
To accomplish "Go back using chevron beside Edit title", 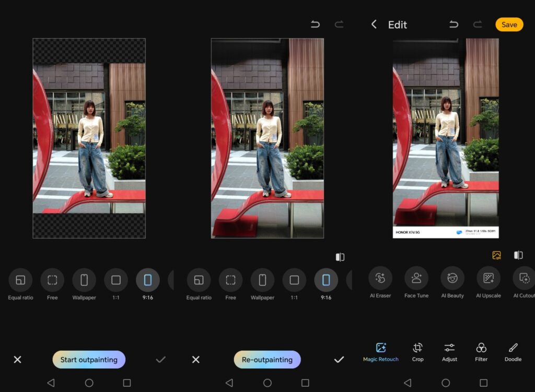I will coord(374,25).
